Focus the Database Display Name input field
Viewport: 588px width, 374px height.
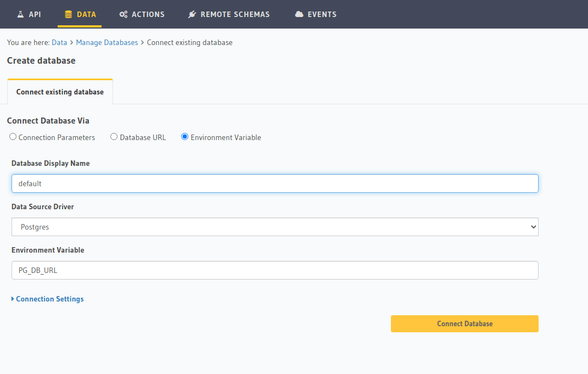click(x=275, y=183)
